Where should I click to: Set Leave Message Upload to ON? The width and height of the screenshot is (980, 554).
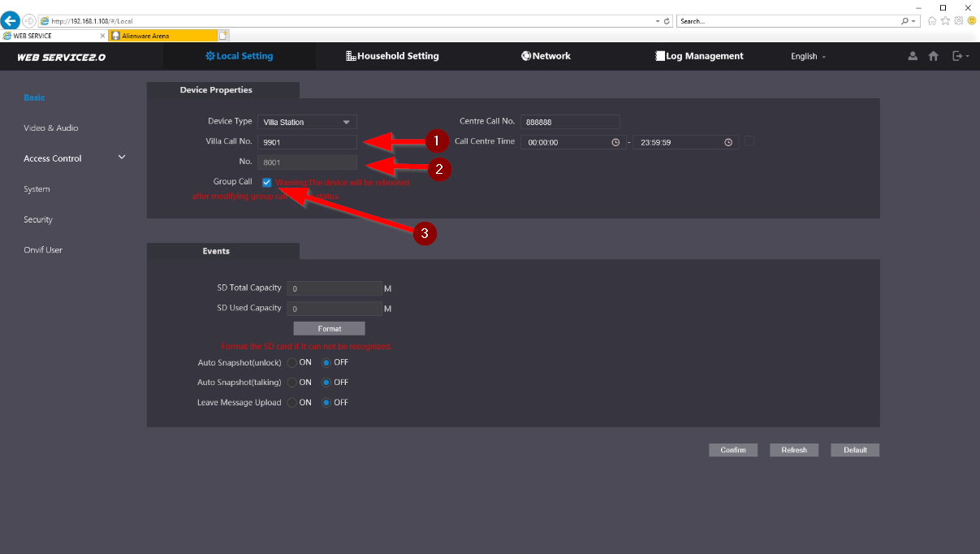pyautogui.click(x=292, y=403)
